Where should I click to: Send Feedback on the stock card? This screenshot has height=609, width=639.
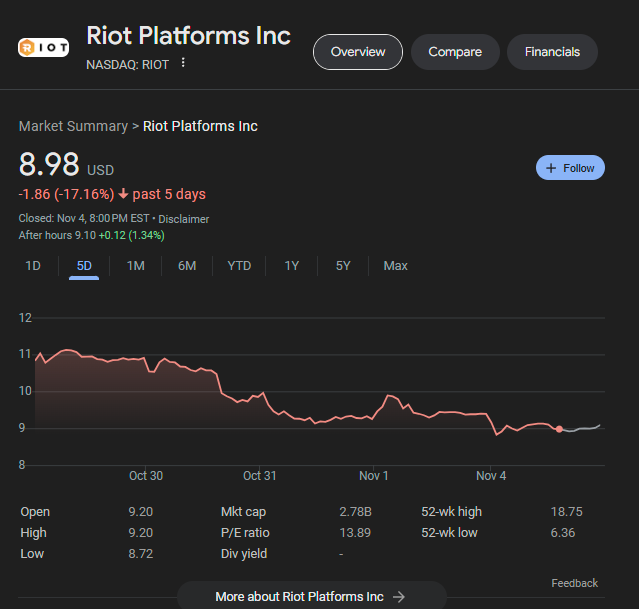coord(575,583)
